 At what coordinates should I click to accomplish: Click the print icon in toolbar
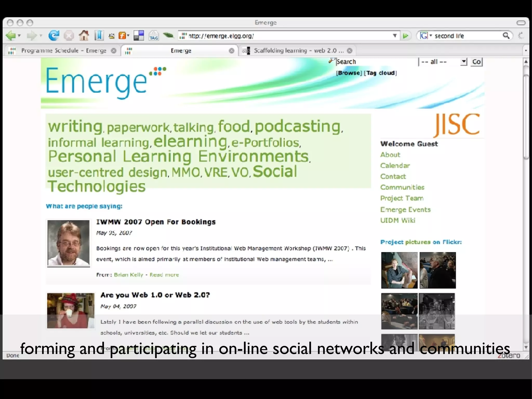click(x=111, y=36)
